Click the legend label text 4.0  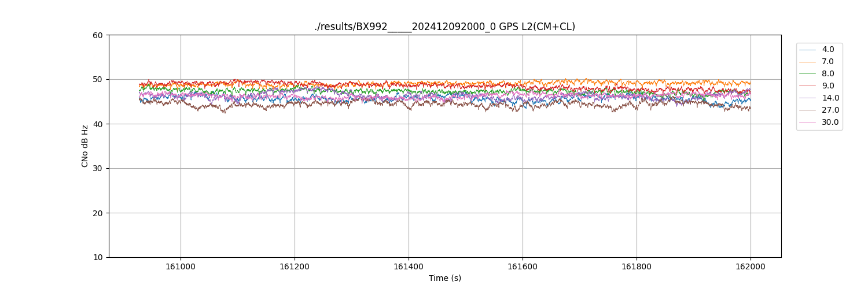828,50
